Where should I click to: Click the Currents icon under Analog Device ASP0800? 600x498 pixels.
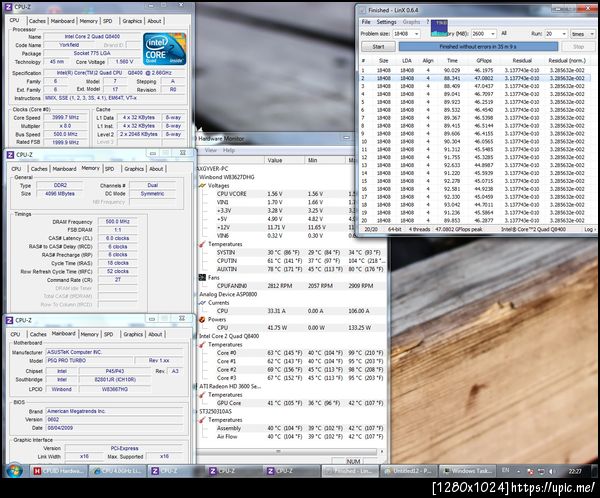coord(202,303)
